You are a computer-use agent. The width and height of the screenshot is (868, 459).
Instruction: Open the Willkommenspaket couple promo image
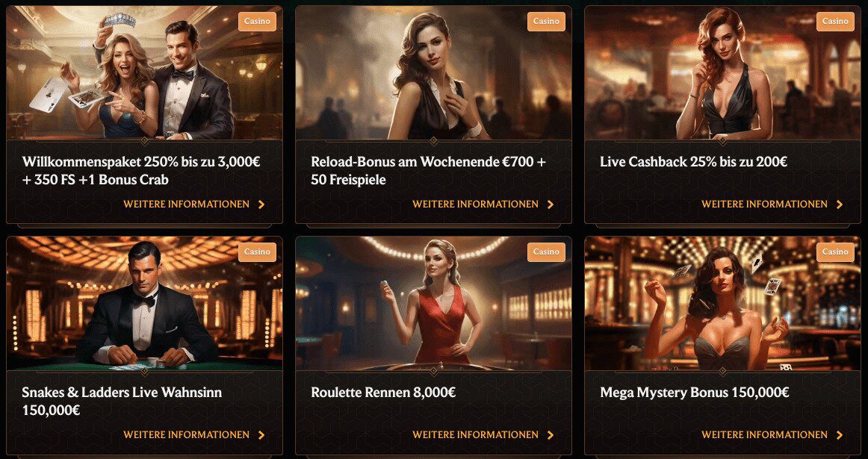pyautogui.click(x=144, y=72)
